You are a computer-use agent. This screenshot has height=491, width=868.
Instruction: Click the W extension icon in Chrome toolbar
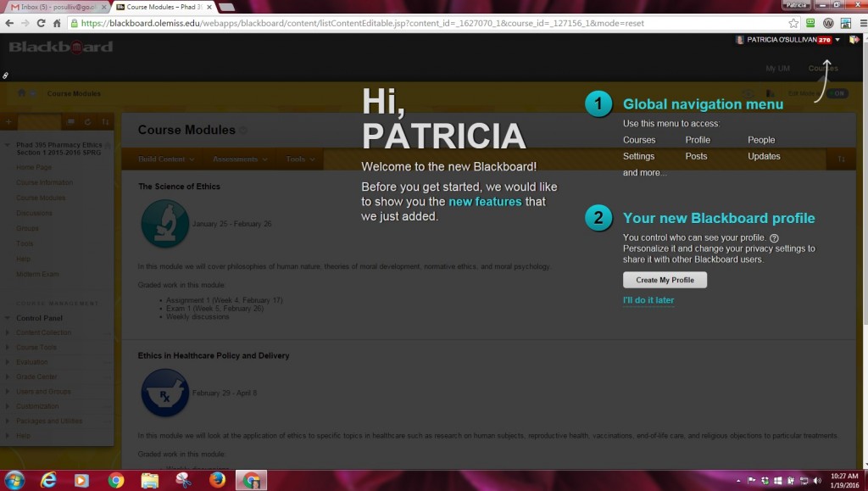(828, 23)
